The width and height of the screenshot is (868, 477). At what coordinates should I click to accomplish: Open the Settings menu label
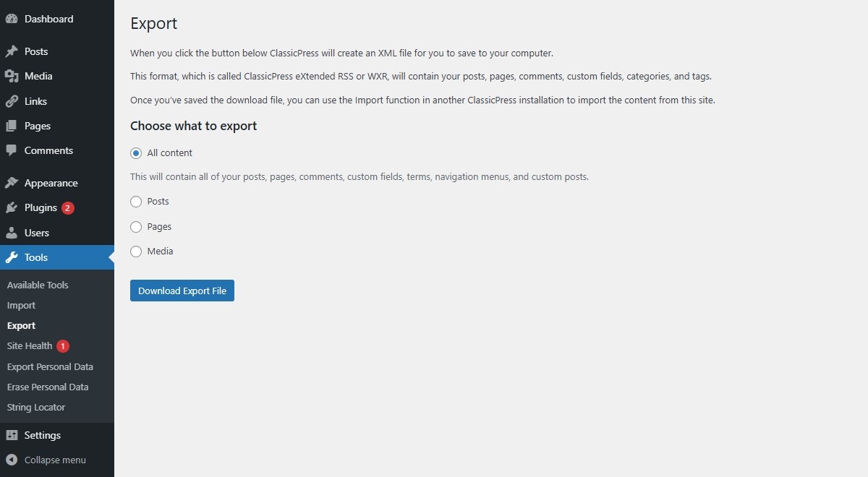(x=43, y=435)
